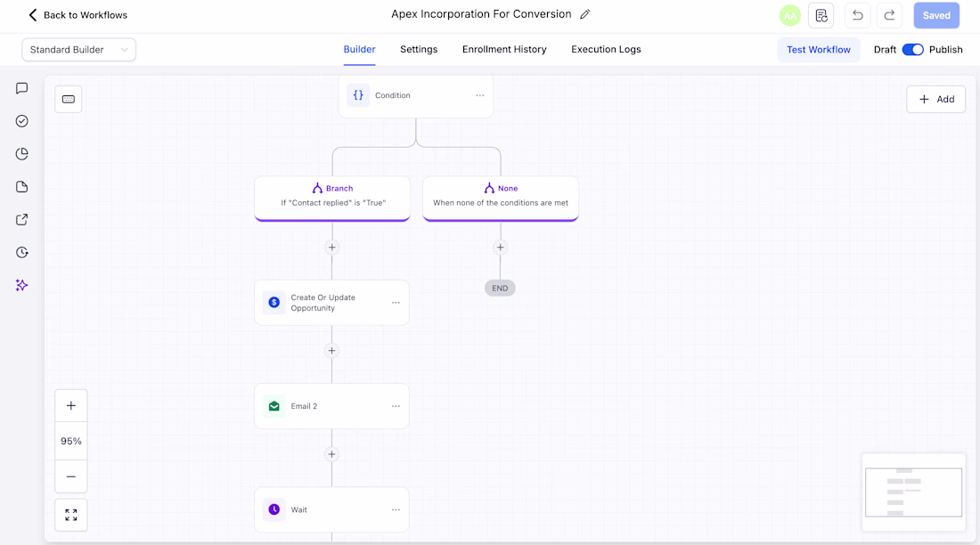Click the dollar icon for Create Or Update Opportunity

(x=274, y=303)
